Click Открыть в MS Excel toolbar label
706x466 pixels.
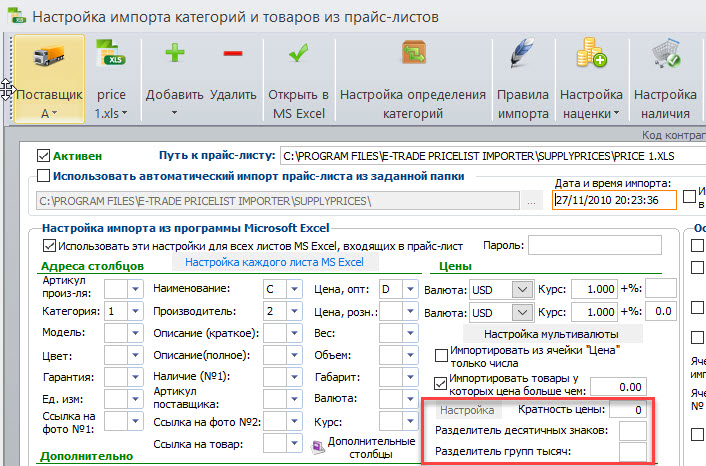pyautogui.click(x=299, y=104)
